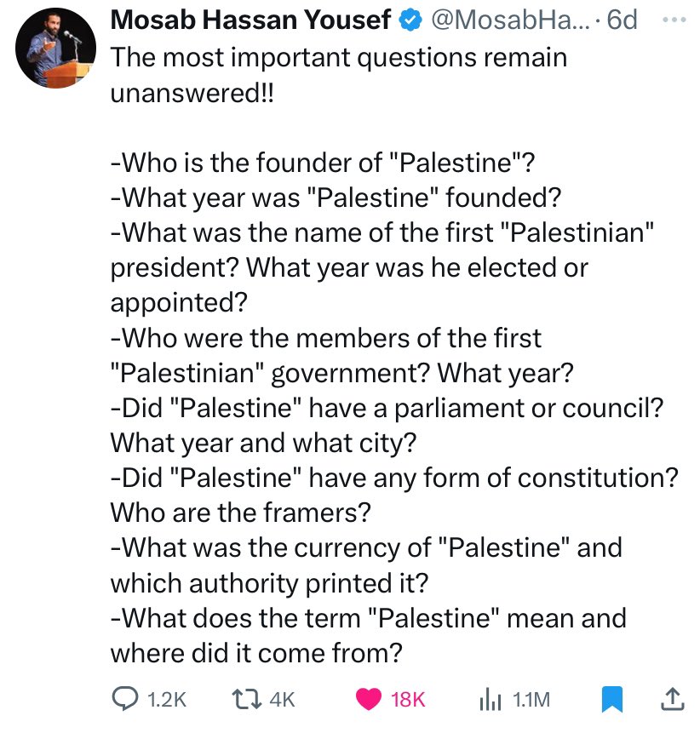Click the 1.1M views count
This screenshot has width=700, height=733.
pyautogui.click(x=531, y=700)
